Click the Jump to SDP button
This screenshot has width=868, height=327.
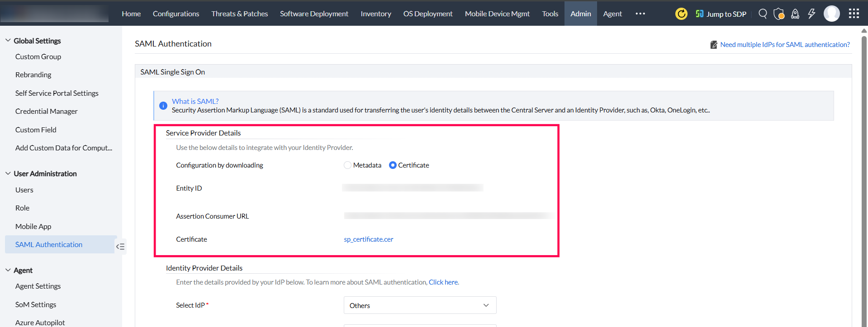tap(721, 14)
